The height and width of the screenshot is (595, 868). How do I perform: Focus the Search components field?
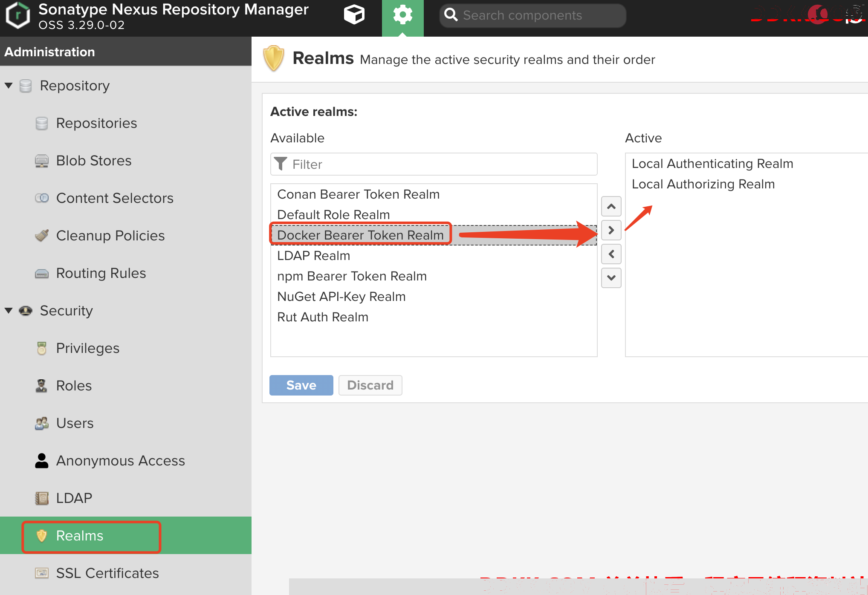(533, 16)
